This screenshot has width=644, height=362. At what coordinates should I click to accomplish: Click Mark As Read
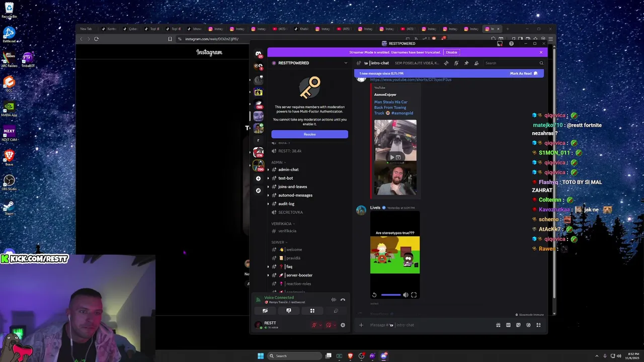point(524,73)
